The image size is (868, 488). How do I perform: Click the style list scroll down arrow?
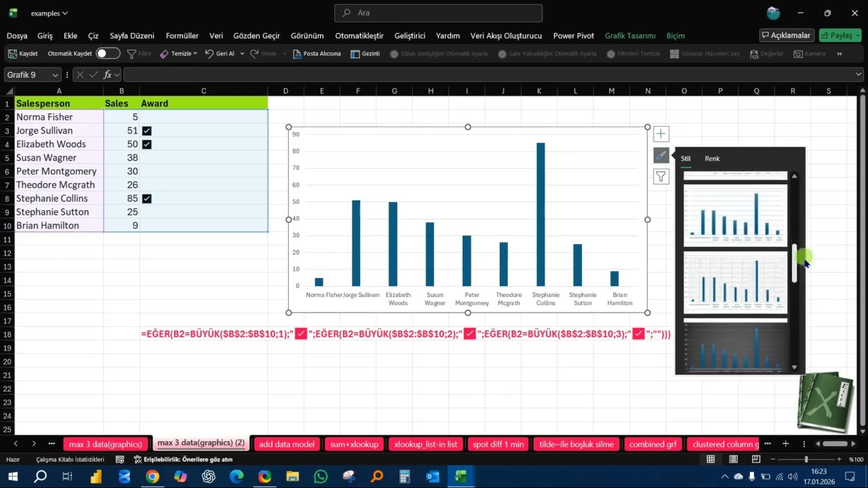795,367
